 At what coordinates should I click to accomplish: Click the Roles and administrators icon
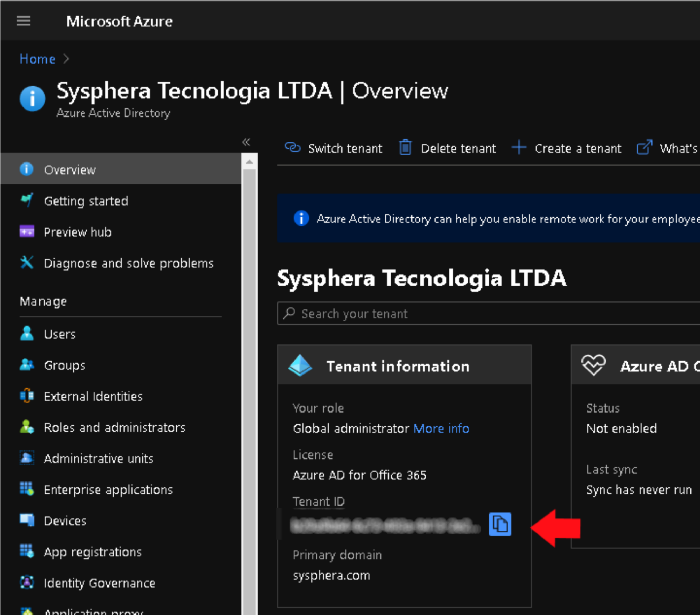coord(26,427)
